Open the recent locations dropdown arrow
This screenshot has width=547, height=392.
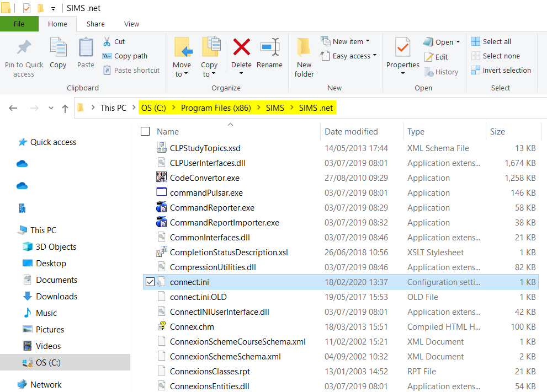pos(51,108)
